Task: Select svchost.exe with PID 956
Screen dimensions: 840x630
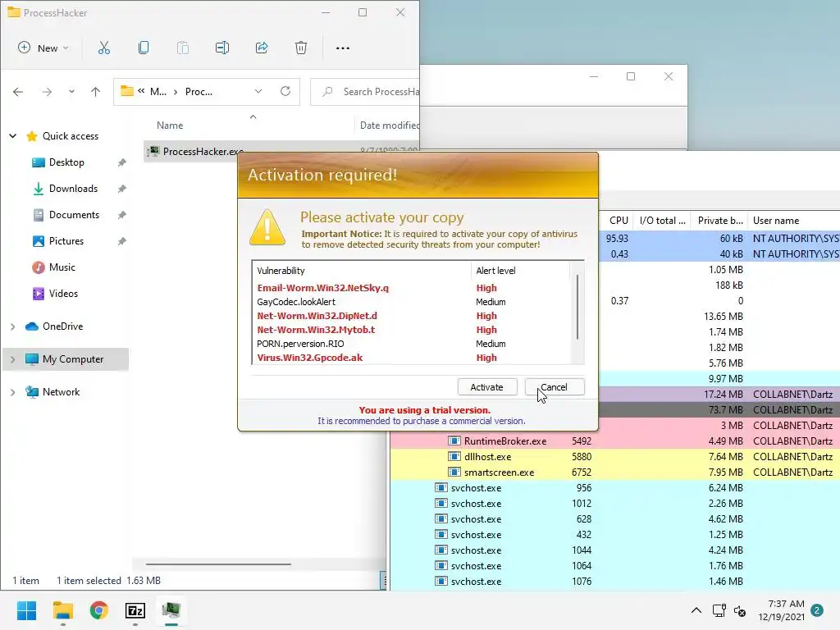Action: [x=615, y=487]
